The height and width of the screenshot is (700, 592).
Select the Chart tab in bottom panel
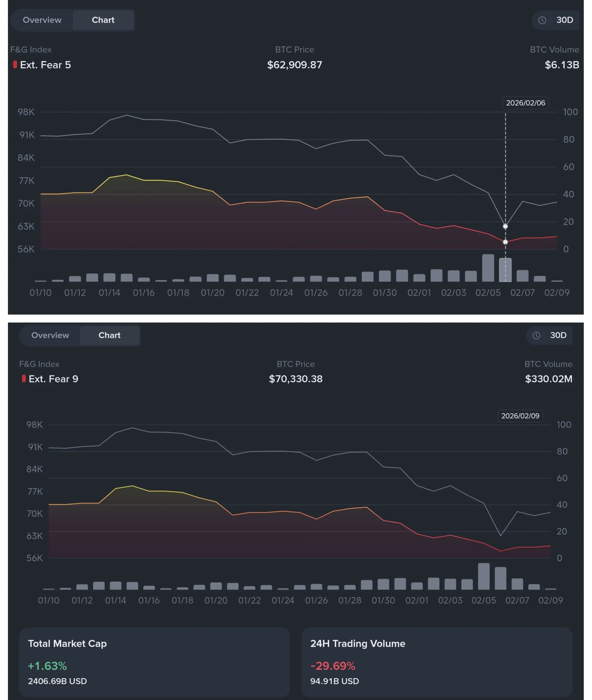109,335
